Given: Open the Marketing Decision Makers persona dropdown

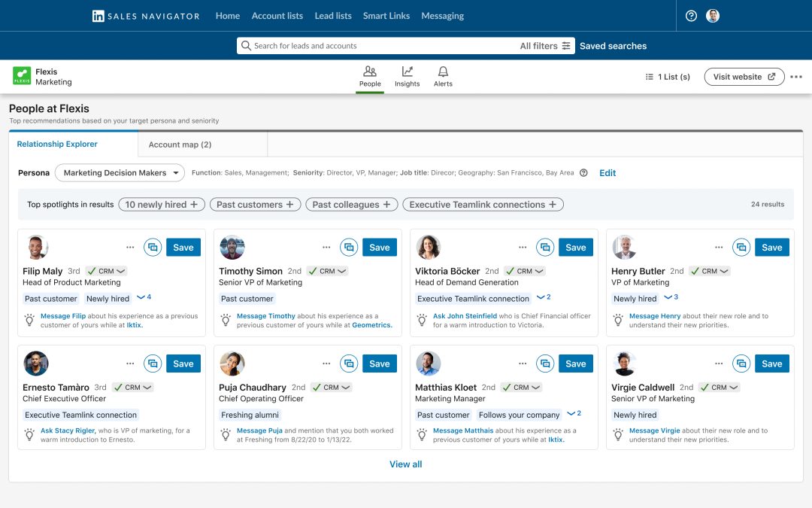Looking at the screenshot, I should pyautogui.click(x=120, y=173).
